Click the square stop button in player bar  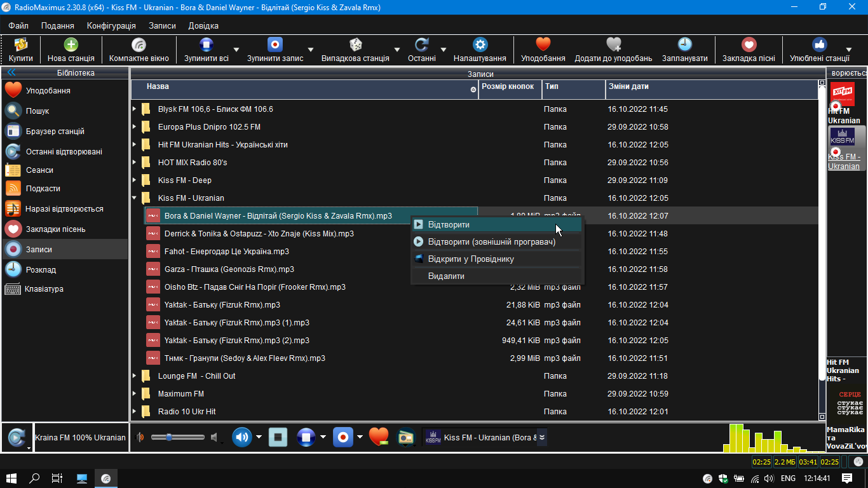[x=278, y=437]
